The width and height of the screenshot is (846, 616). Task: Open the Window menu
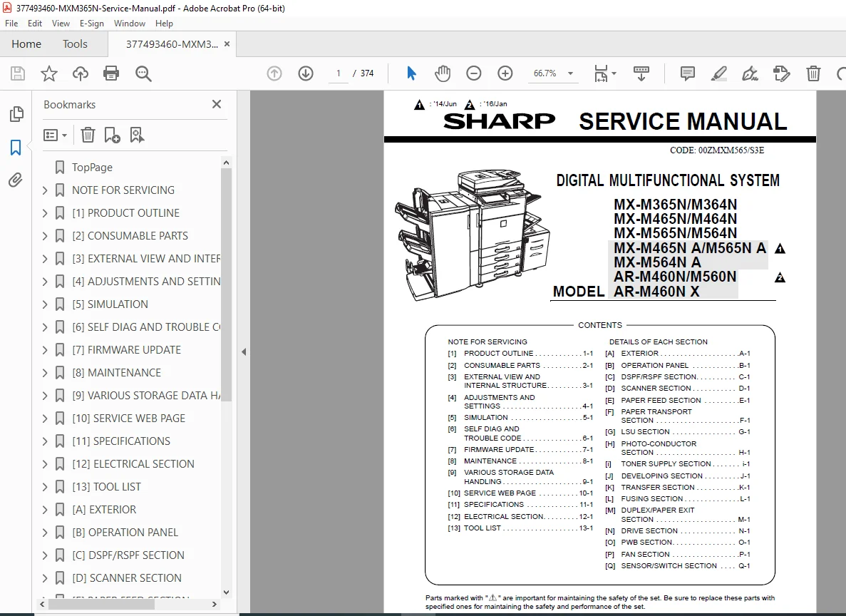point(130,24)
